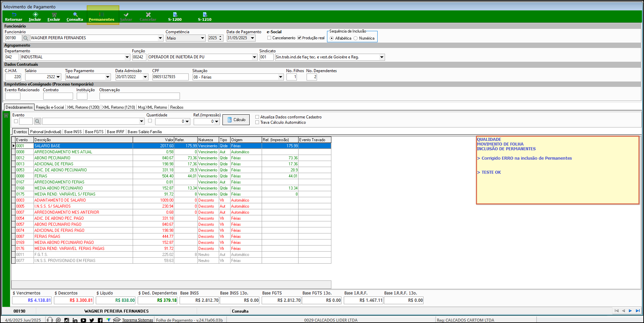
Task: Toggle the Cancelamento checkbox
Action: pos(269,38)
